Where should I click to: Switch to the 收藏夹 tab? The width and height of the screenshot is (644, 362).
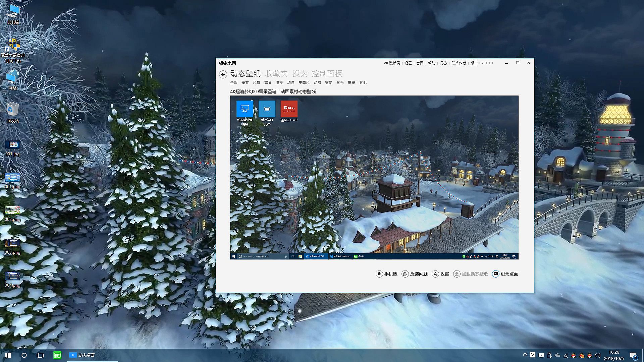276,74
